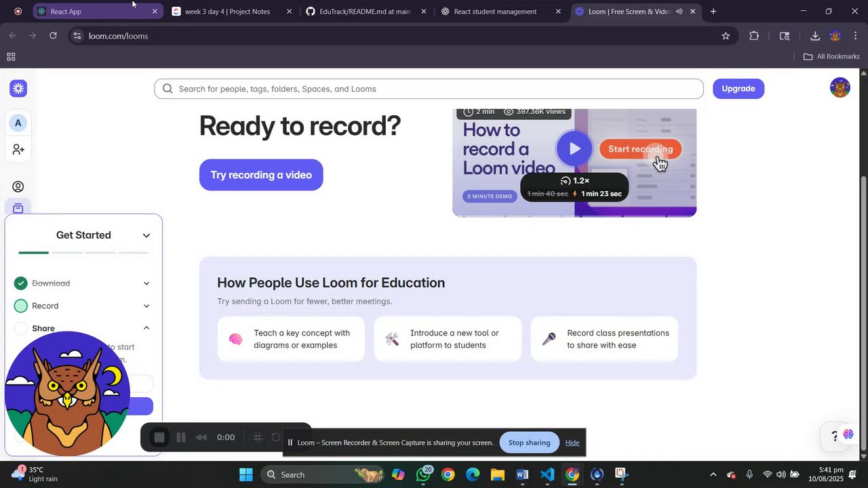
Task: Toggle the Download completed checkmark
Action: click(21, 283)
